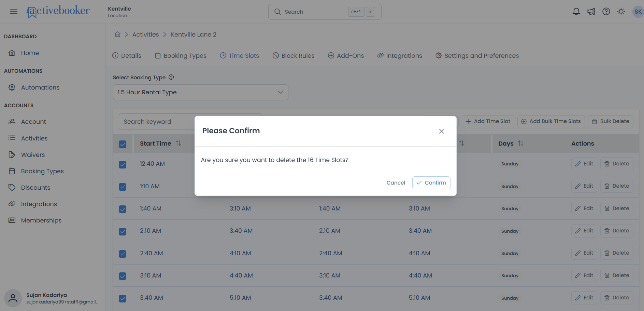Open the Integrations tab
The image size is (644, 311).
click(x=400, y=56)
